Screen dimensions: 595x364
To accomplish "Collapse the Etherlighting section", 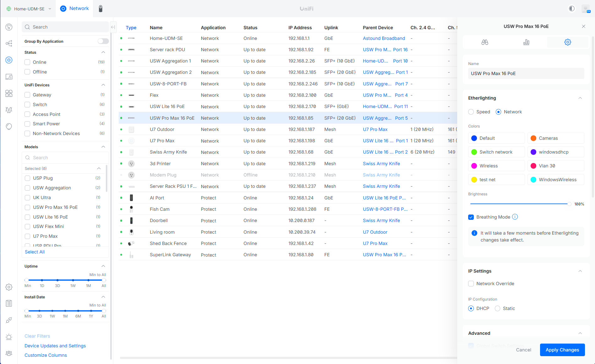I will click(580, 98).
